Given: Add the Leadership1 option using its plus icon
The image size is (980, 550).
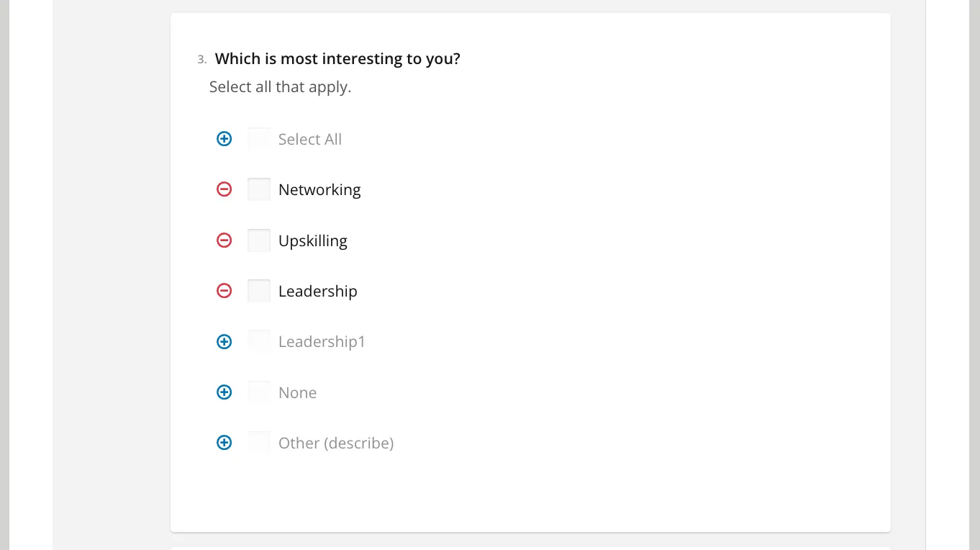Looking at the screenshot, I should [224, 342].
